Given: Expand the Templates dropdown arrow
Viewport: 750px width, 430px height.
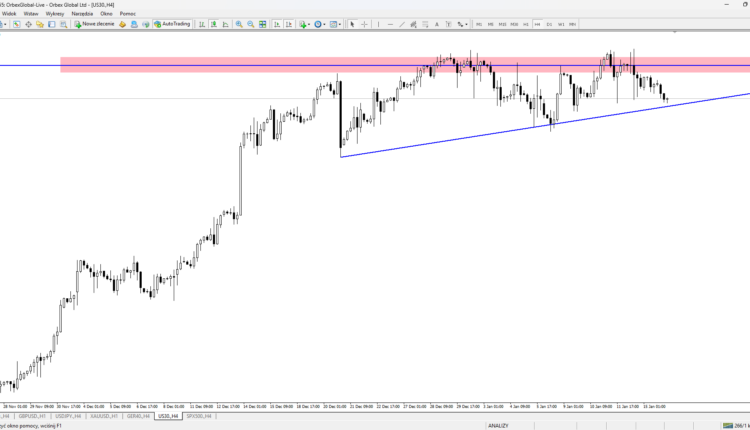Looking at the screenshot, I should (340, 24).
